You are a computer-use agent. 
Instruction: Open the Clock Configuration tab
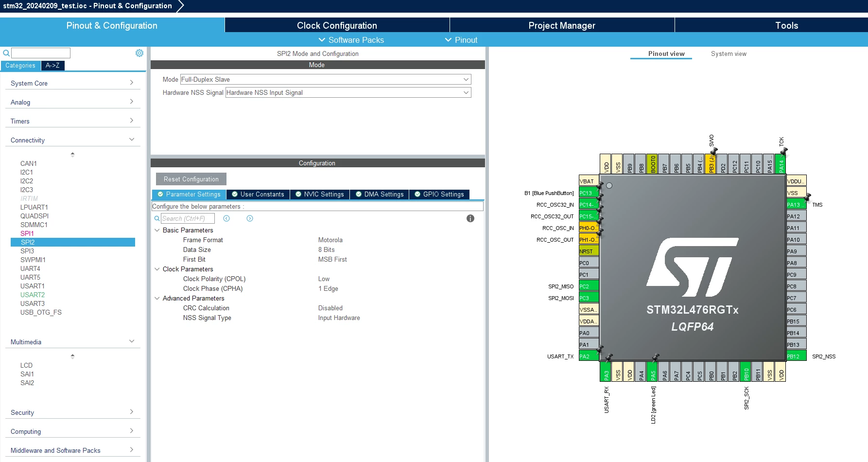(337, 25)
